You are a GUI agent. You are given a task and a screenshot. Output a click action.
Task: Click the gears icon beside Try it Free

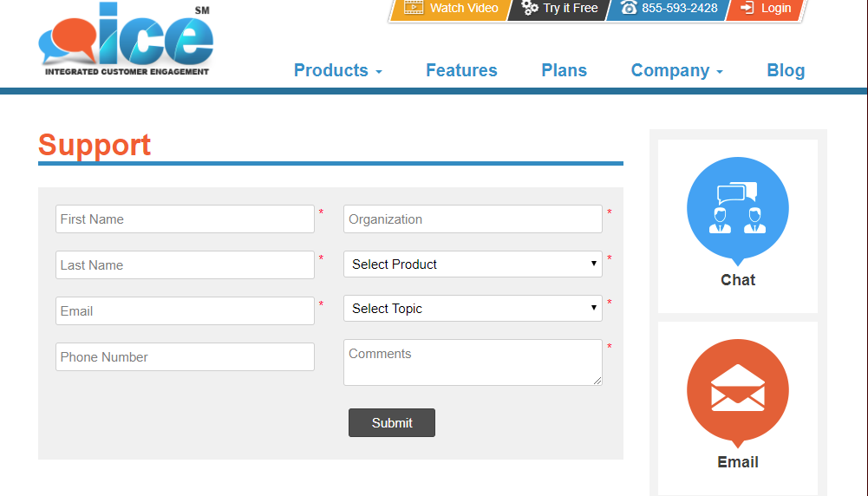[x=530, y=8]
